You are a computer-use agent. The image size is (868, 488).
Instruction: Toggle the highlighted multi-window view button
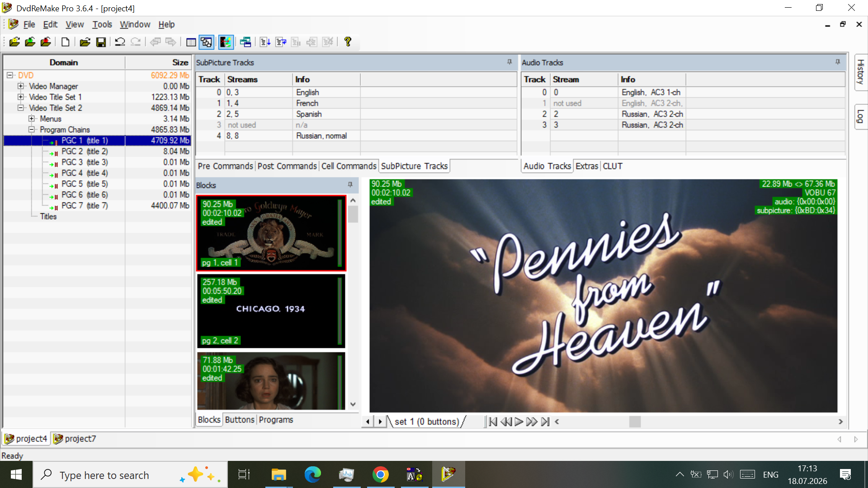pyautogui.click(x=207, y=42)
